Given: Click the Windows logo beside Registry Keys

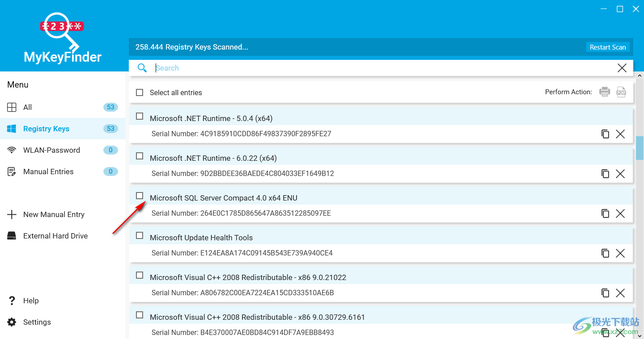Looking at the screenshot, I should pyautogui.click(x=12, y=129).
